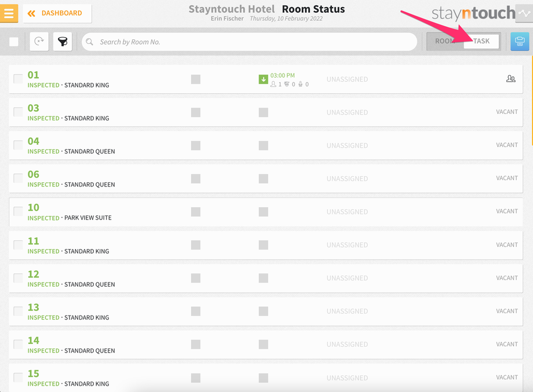Click the second gray square in room 14
533x392 pixels.
click(264, 345)
